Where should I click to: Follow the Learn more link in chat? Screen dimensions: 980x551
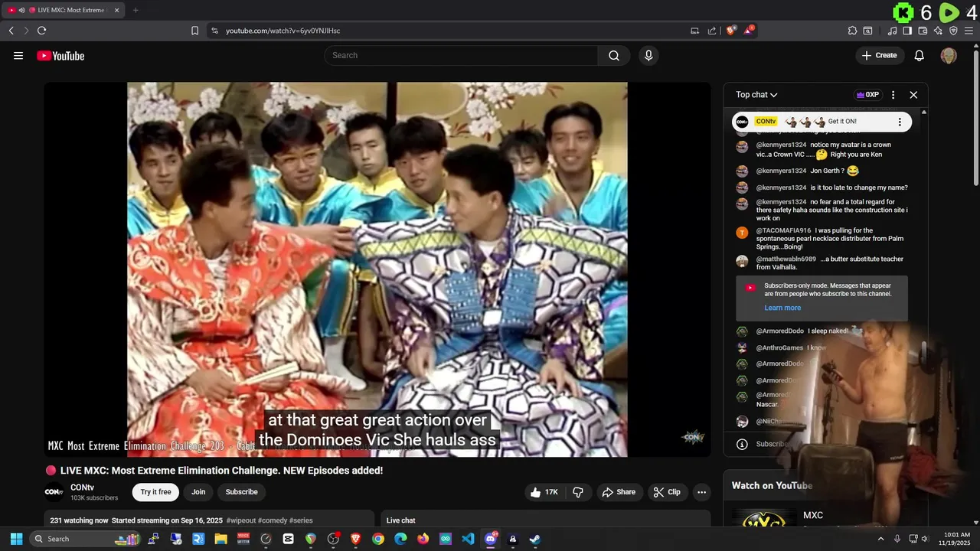782,308
